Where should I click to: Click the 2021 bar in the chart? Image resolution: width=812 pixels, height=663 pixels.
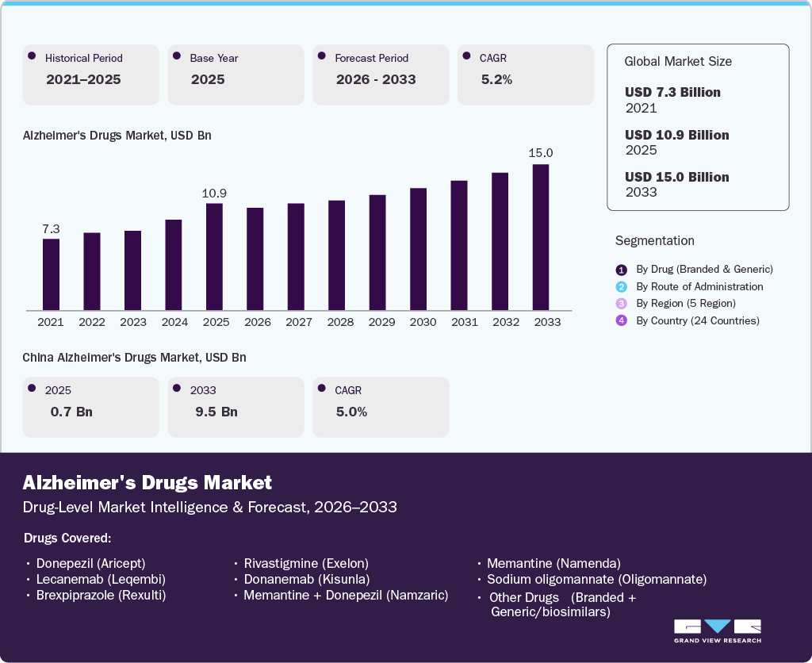(x=51, y=274)
